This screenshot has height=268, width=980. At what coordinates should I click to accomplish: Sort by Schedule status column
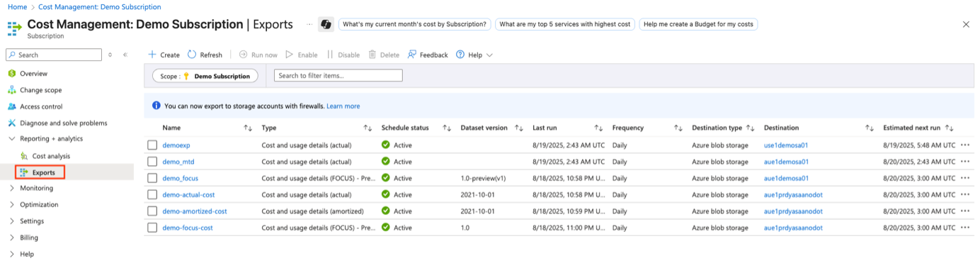point(447,128)
